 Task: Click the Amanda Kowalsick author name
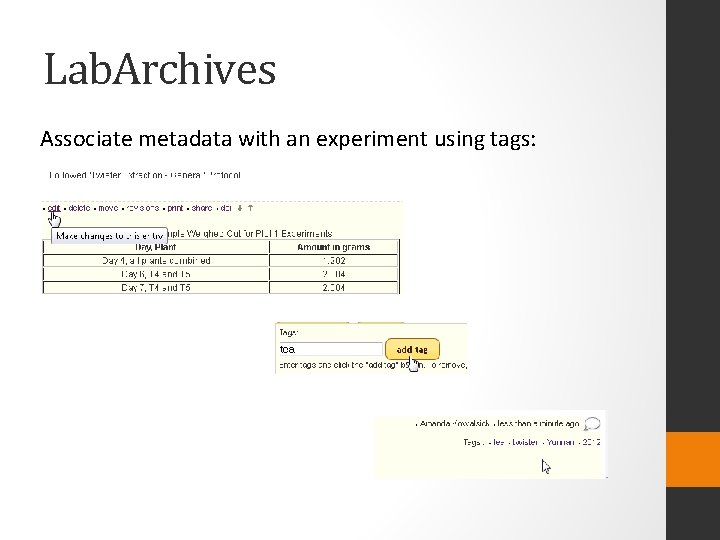click(x=455, y=423)
